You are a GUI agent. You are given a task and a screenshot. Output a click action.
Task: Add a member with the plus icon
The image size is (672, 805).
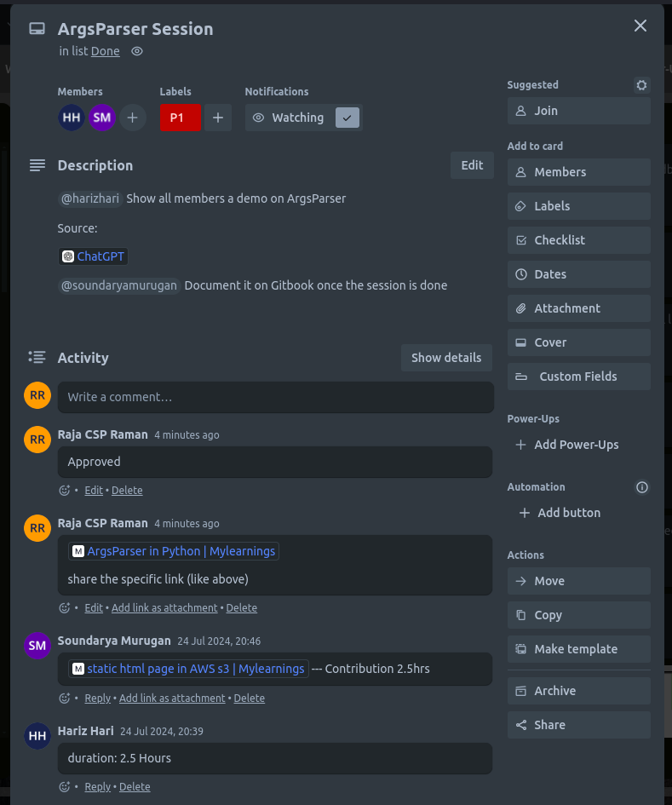point(132,118)
